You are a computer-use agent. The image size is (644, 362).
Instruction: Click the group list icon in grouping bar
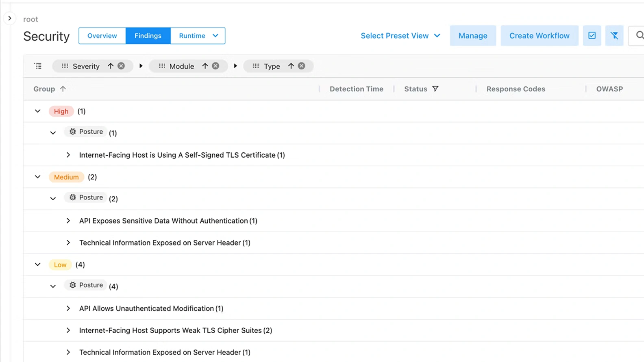[38, 66]
